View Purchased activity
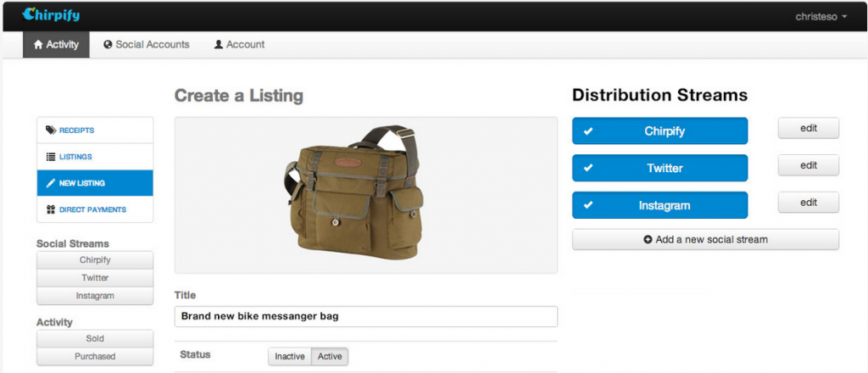The height and width of the screenshot is (373, 868). (95, 357)
